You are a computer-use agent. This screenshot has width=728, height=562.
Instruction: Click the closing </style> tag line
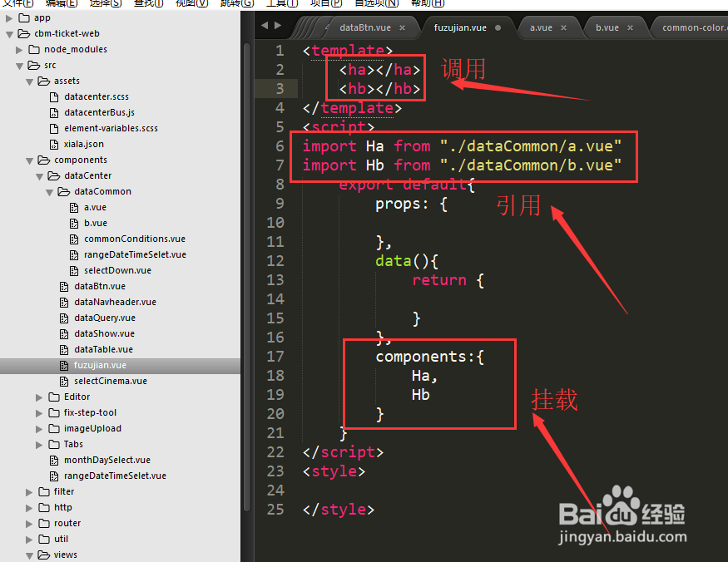[x=339, y=510]
